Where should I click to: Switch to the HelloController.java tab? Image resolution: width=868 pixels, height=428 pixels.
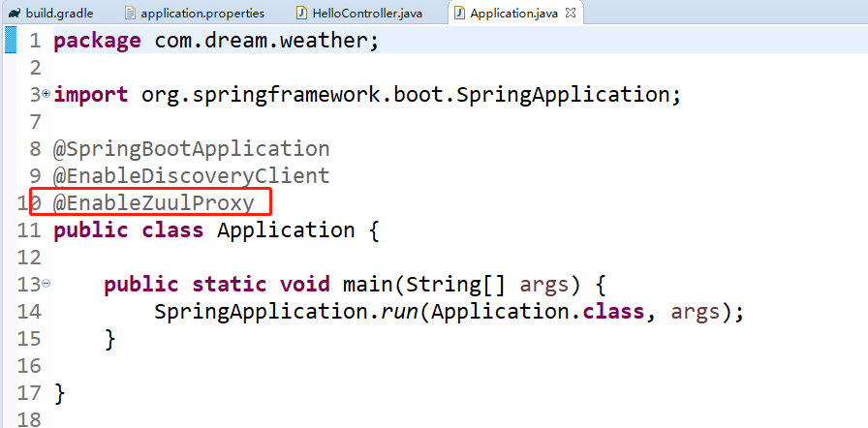360,13
